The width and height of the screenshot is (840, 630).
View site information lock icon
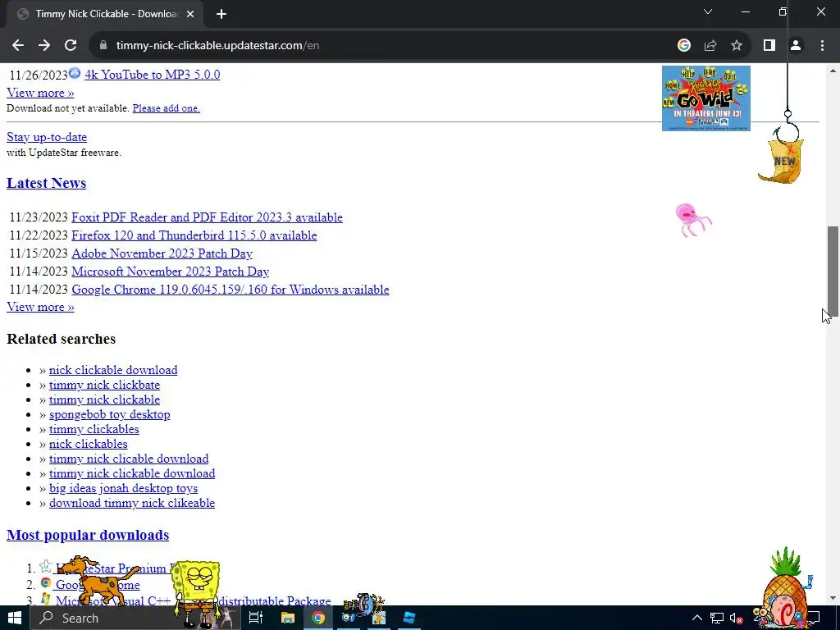(103, 46)
